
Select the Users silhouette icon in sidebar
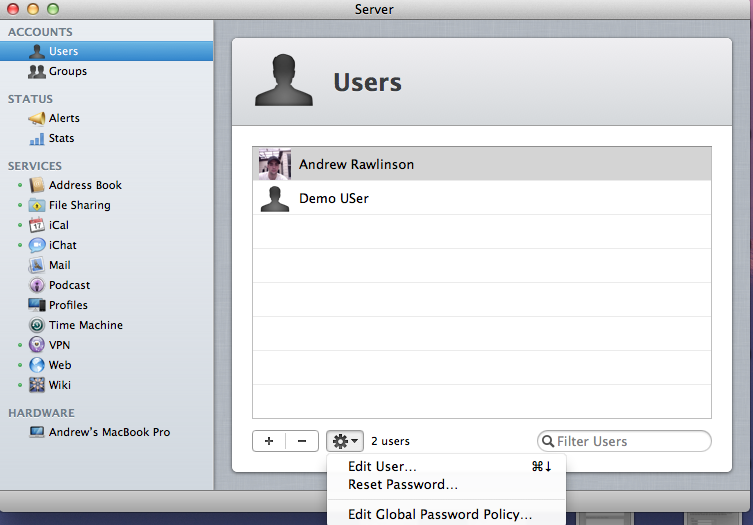(x=36, y=51)
